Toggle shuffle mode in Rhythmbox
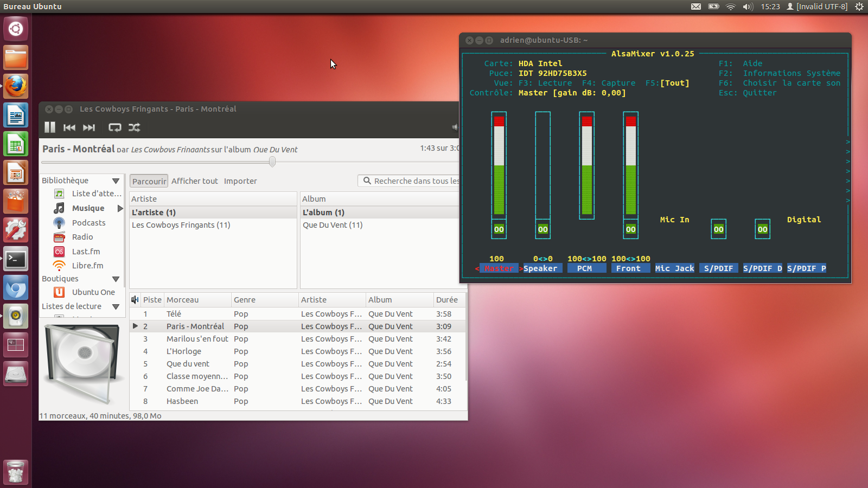 134,127
